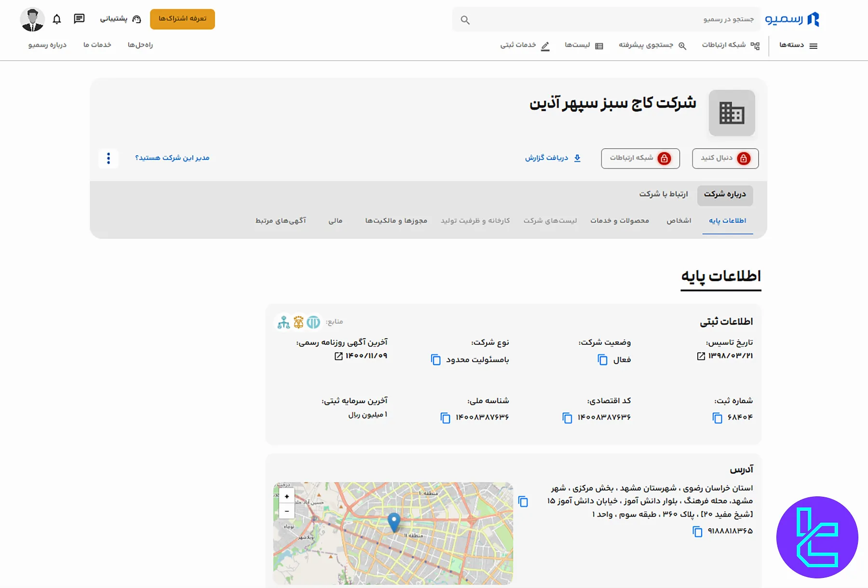The image size is (868, 588).
Task: Open the user avatar profile menu
Action: 32,19
